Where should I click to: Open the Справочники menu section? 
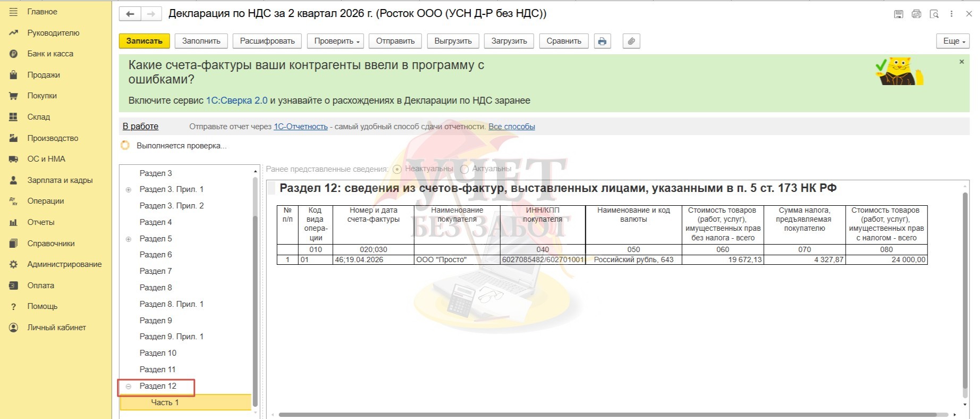tap(51, 244)
